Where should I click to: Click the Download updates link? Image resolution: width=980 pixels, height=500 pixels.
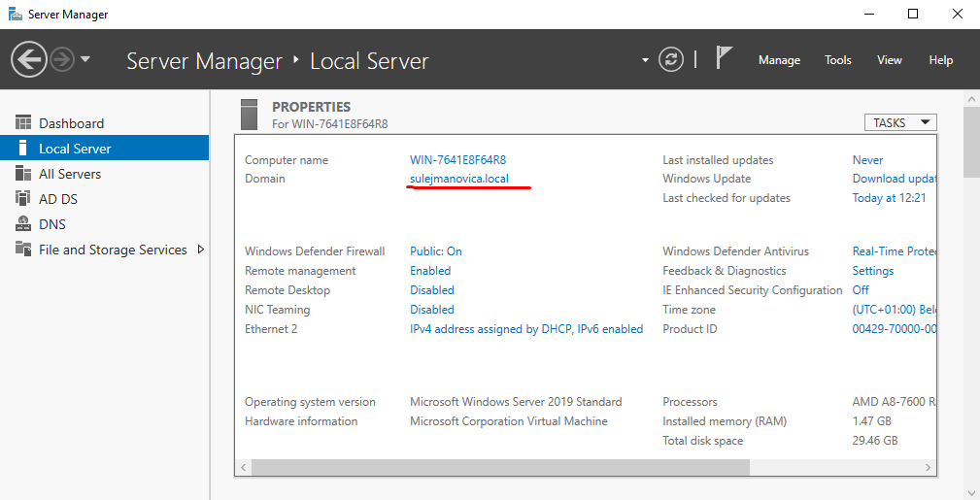coord(894,179)
